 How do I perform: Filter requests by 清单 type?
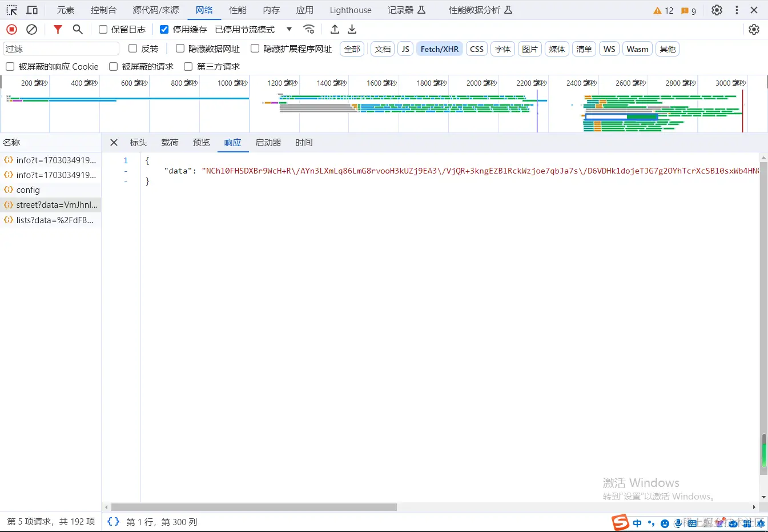click(584, 49)
